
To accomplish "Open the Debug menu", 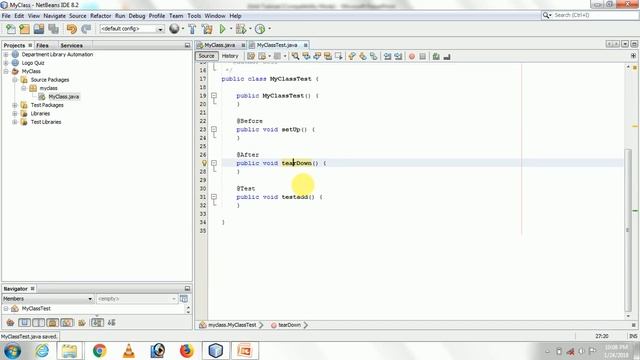I will pos(137,16).
